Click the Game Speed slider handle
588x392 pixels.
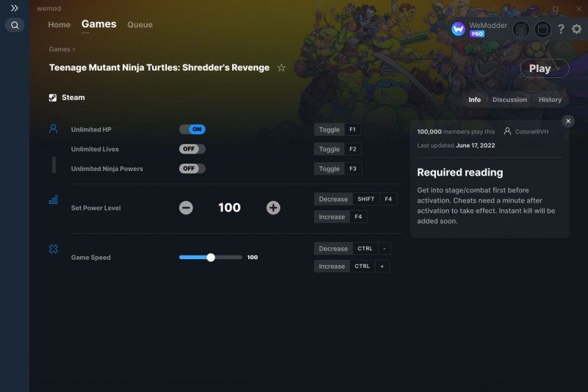point(211,257)
